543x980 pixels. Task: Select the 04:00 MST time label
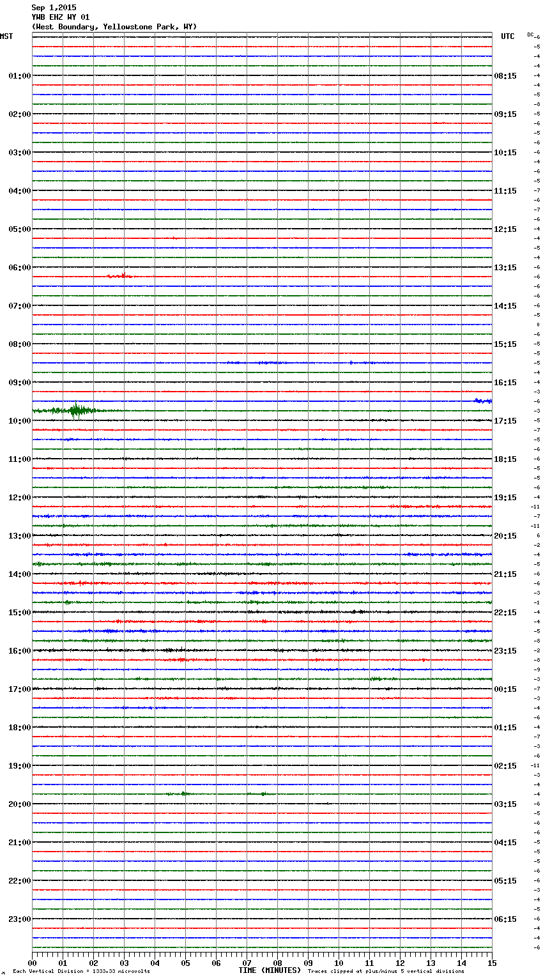(x=20, y=191)
